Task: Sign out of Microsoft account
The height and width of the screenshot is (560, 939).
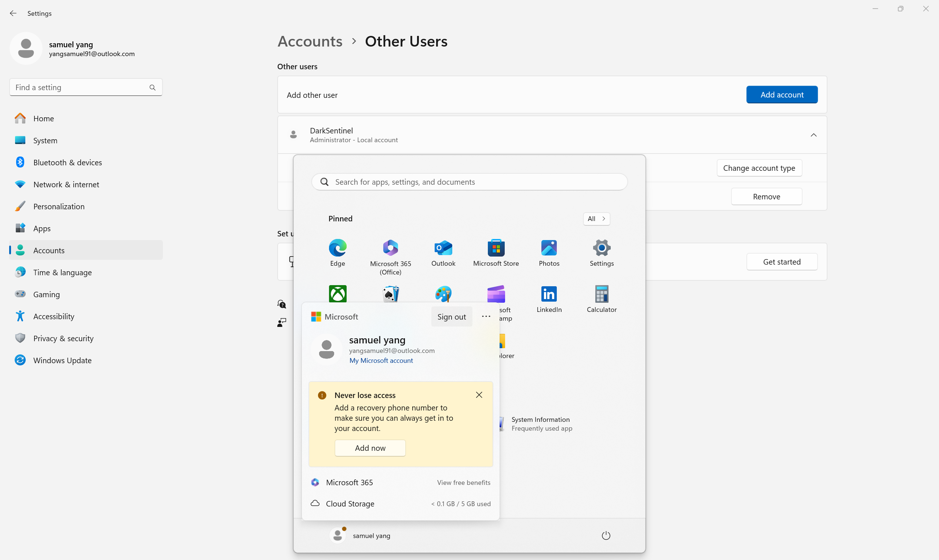Action: [x=451, y=317]
